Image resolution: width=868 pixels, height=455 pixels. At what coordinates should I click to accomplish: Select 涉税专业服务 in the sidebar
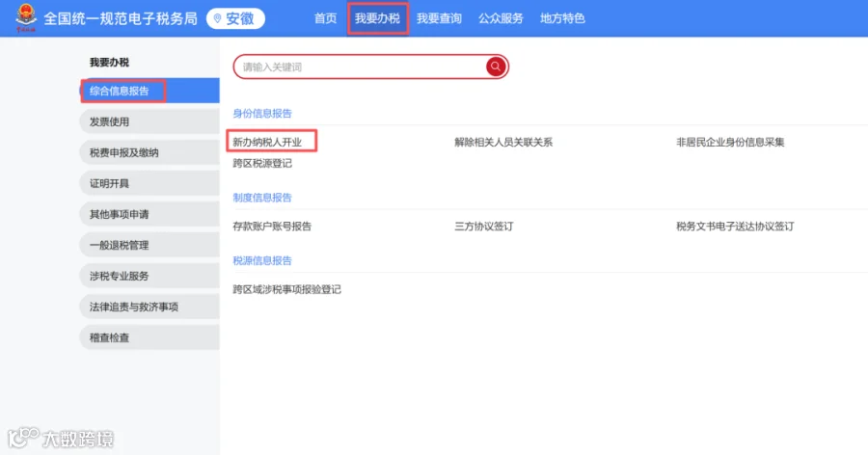click(149, 276)
